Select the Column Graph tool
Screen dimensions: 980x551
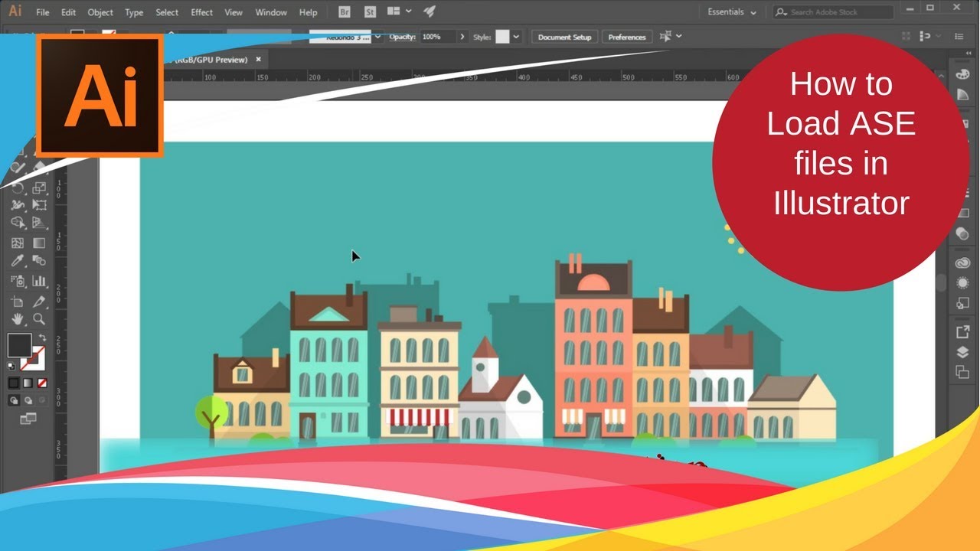[x=39, y=281]
